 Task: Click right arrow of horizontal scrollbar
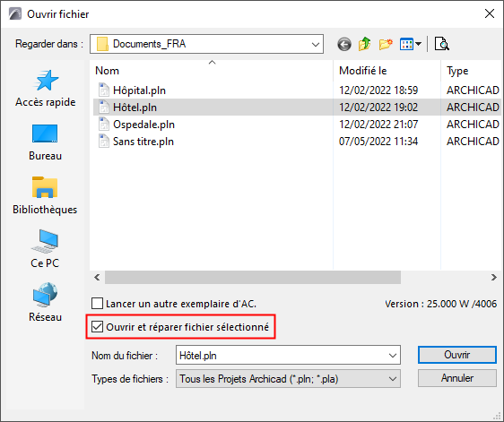tap(494, 277)
